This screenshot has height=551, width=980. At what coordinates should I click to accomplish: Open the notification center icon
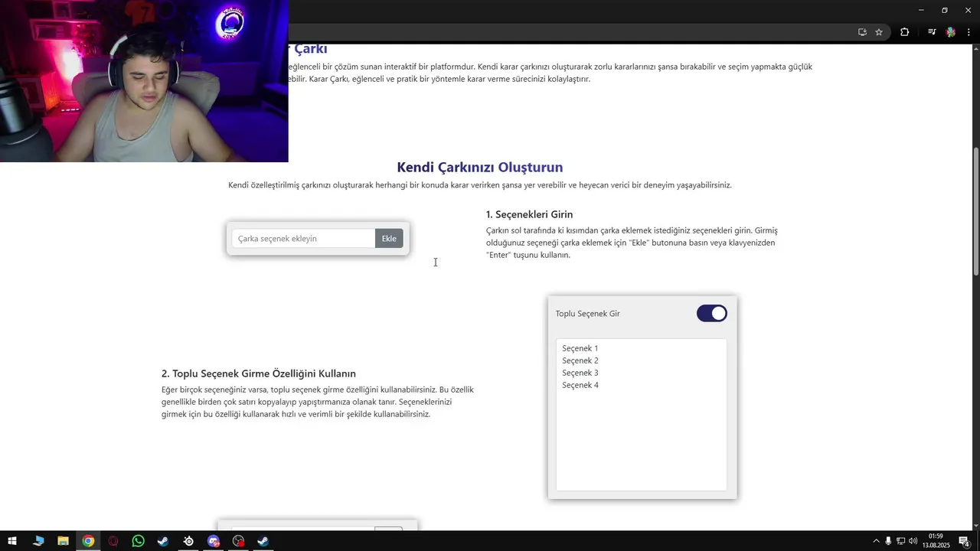[965, 541]
